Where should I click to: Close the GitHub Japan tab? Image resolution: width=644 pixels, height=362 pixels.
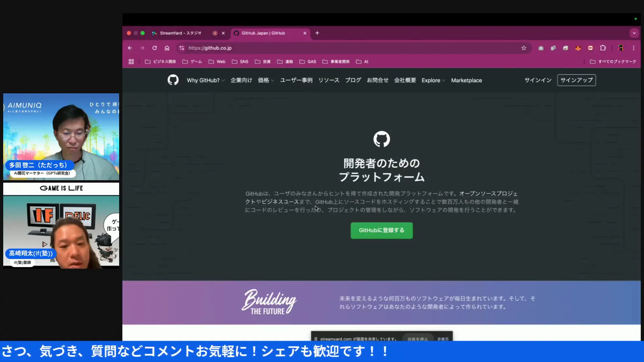point(305,33)
